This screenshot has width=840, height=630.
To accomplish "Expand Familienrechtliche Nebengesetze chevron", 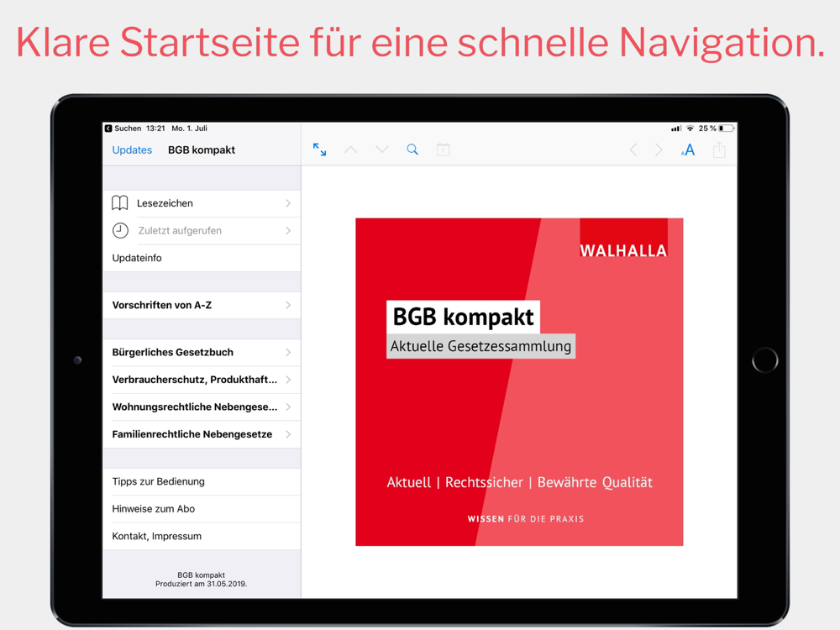I will (288, 434).
